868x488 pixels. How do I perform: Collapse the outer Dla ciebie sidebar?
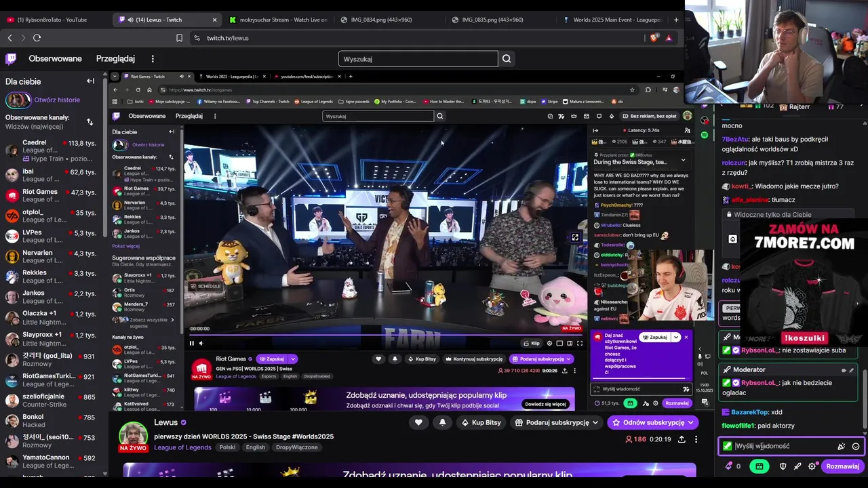coord(90,81)
